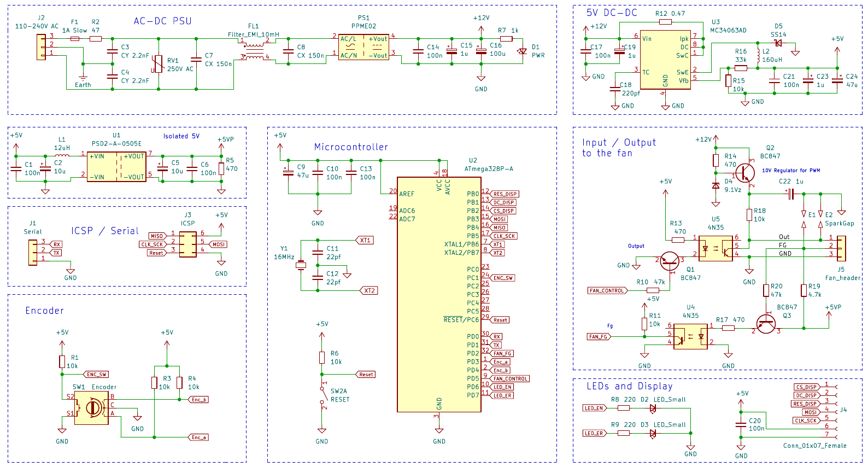868x467 pixels.
Task: Click the D2 LED_Small symbol
Action: 653,408
